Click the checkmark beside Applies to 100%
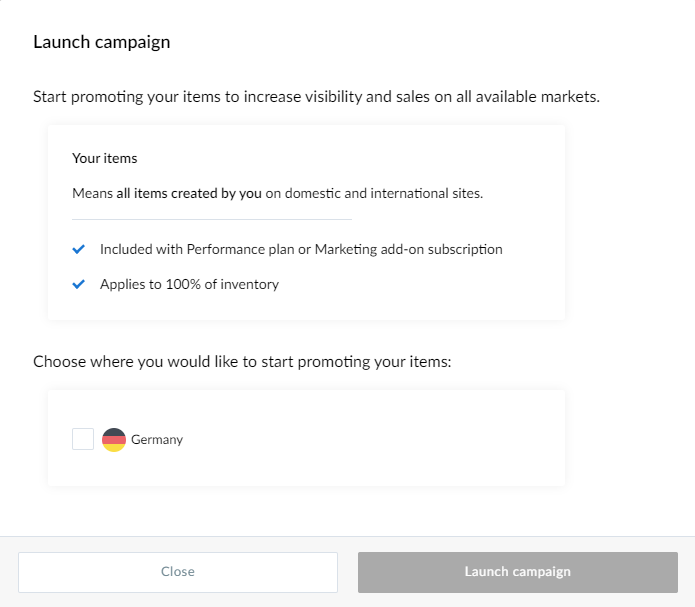This screenshot has height=607, width=695. pos(78,284)
